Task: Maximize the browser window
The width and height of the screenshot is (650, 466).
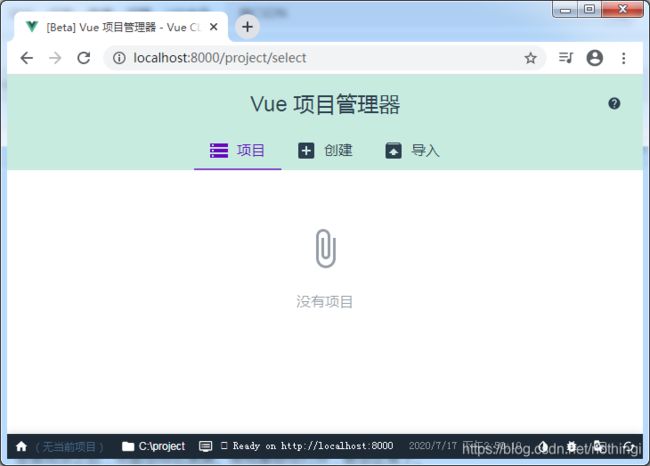Action: coord(589,9)
